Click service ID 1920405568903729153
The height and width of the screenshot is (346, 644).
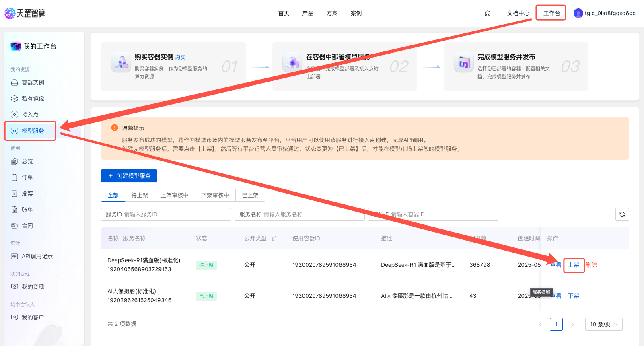(x=139, y=269)
